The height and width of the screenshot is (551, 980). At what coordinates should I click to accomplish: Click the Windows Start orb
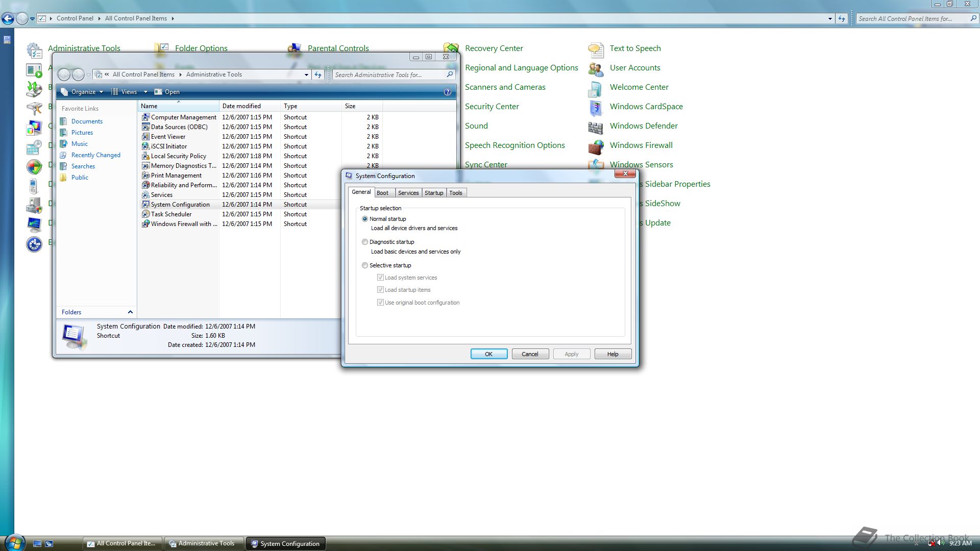(x=14, y=543)
